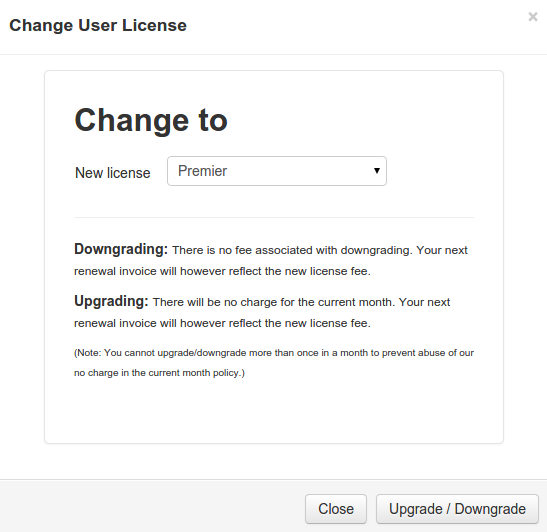Click the Close button in footer
Viewport: 547px width, 532px height.
pos(336,509)
